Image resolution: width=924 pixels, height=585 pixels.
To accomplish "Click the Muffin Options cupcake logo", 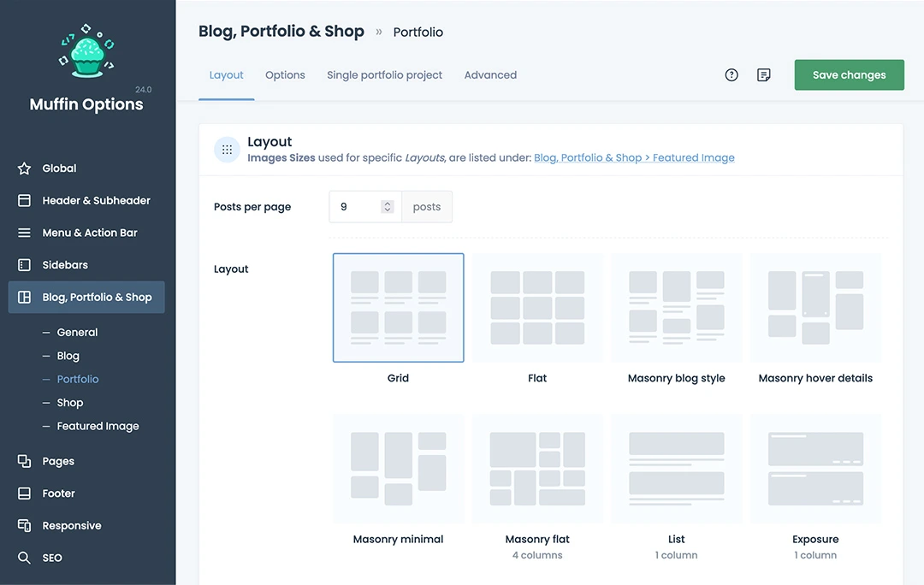I will (x=86, y=51).
